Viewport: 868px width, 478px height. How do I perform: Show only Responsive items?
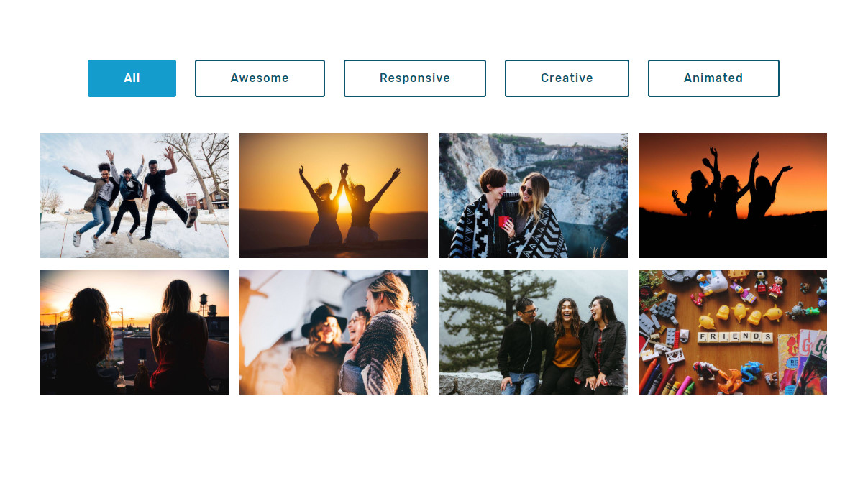pyautogui.click(x=415, y=78)
